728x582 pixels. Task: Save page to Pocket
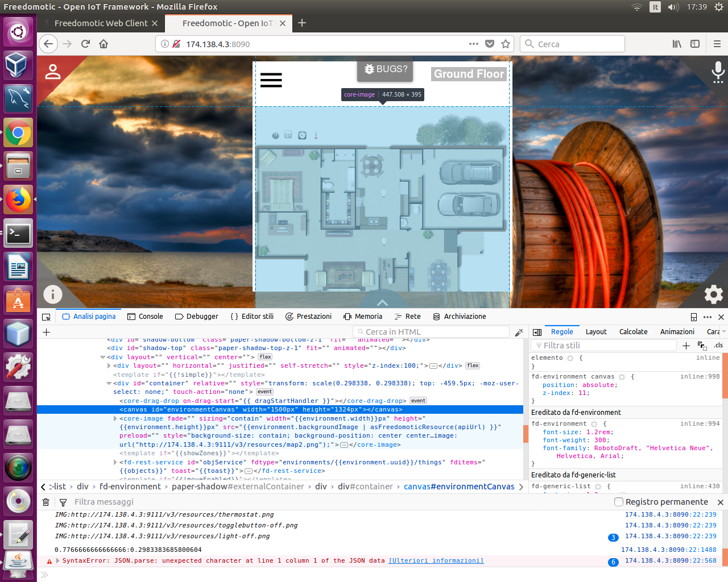tap(490, 44)
